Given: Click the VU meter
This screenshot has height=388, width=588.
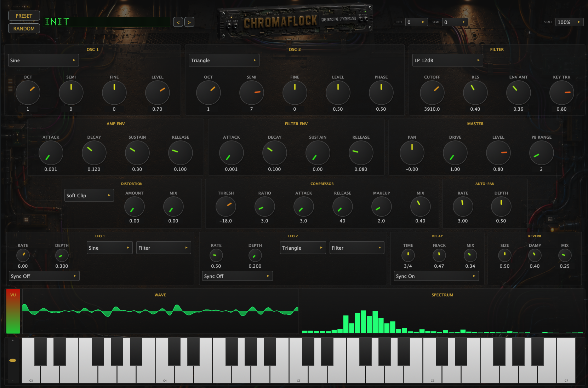Looking at the screenshot, I should (13, 311).
